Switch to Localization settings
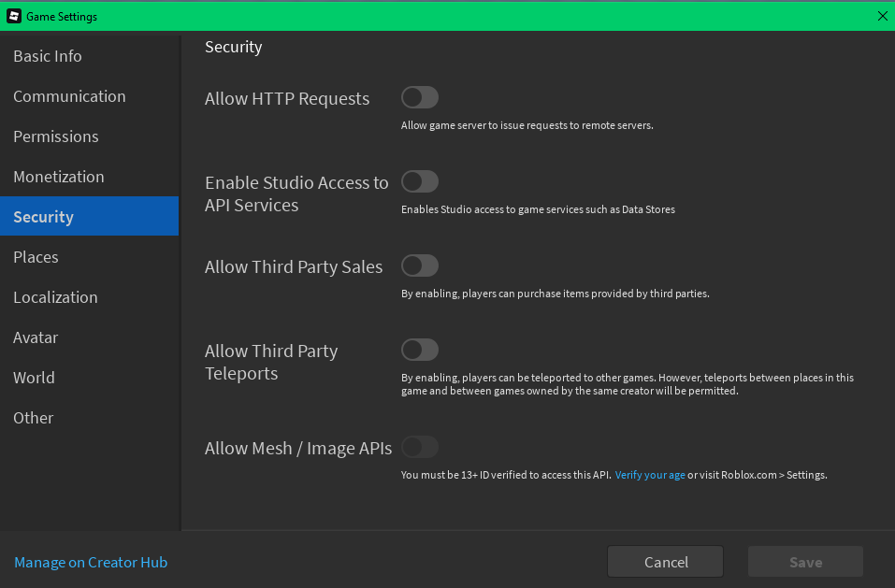This screenshot has width=895, height=588. click(55, 297)
